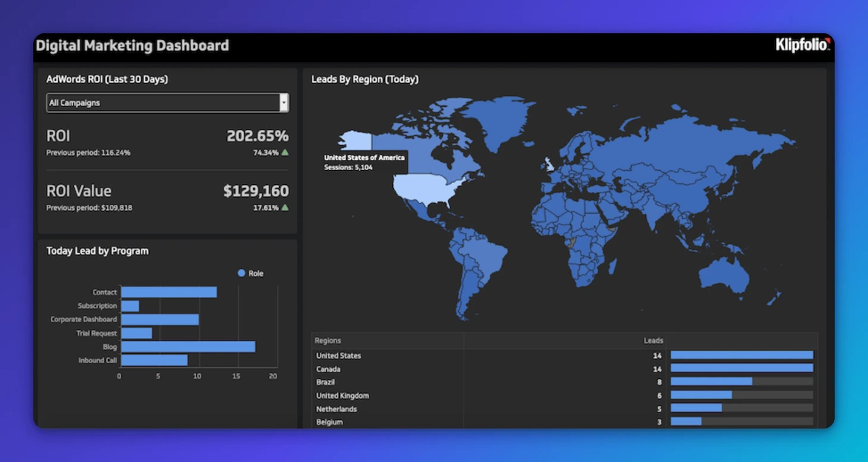Image resolution: width=868 pixels, height=462 pixels.
Task: Click the Leads By Region (Today) title
Action: click(365, 79)
